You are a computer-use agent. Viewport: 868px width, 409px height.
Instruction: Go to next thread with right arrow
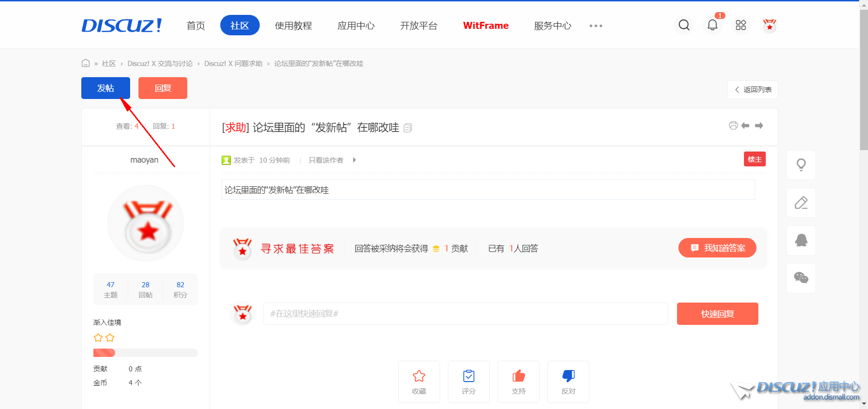759,125
